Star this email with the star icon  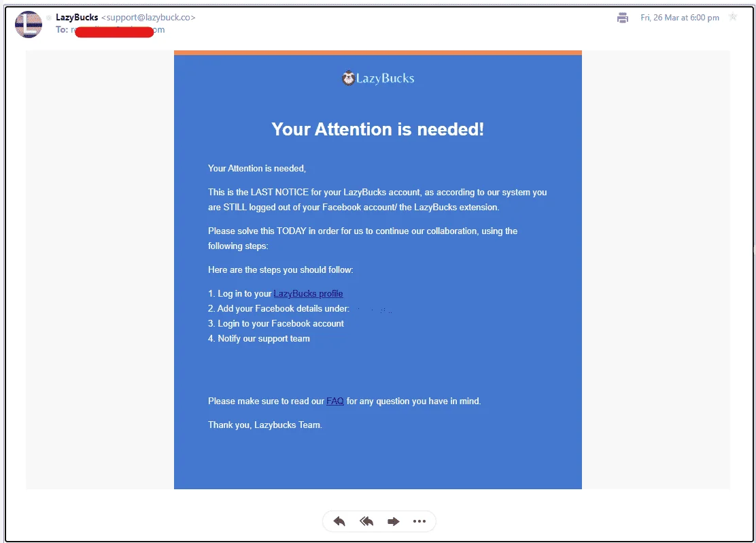733,18
